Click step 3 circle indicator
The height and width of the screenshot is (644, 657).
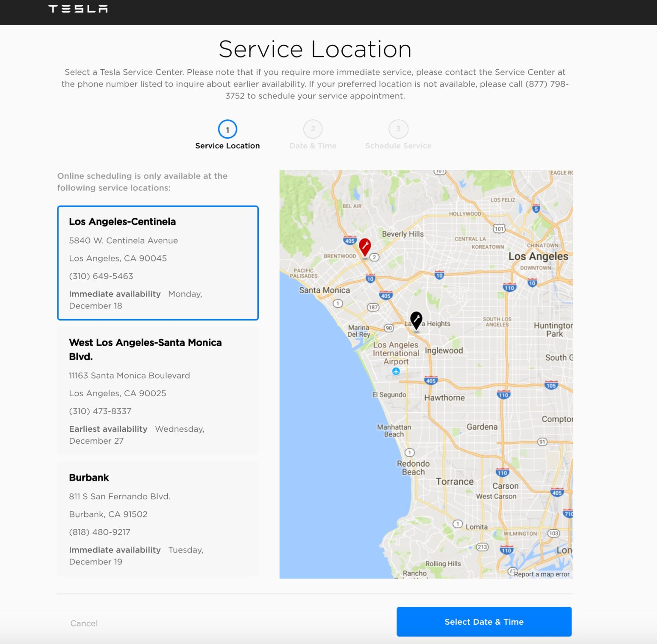tap(398, 129)
